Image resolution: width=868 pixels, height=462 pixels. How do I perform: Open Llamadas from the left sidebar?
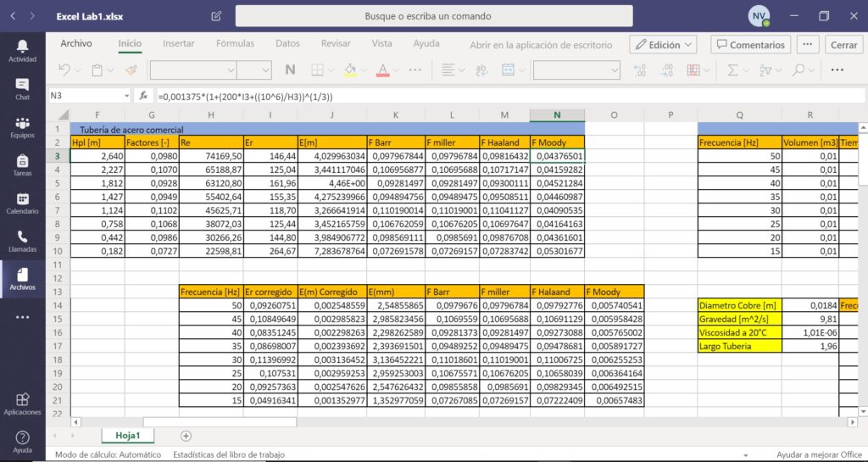22,241
